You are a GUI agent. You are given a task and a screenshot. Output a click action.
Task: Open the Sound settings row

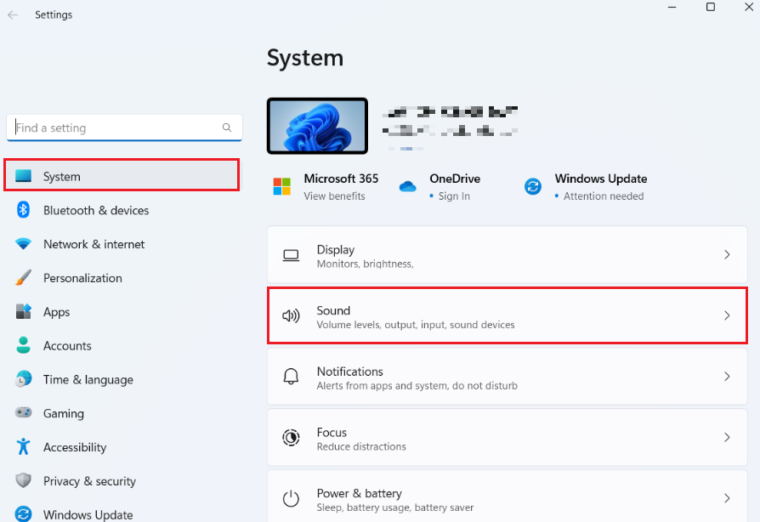tap(507, 316)
